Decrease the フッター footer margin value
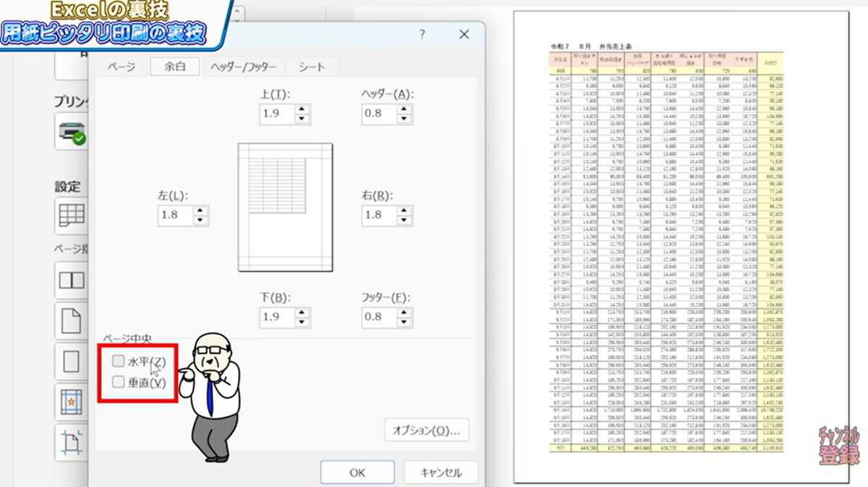 [x=404, y=321]
